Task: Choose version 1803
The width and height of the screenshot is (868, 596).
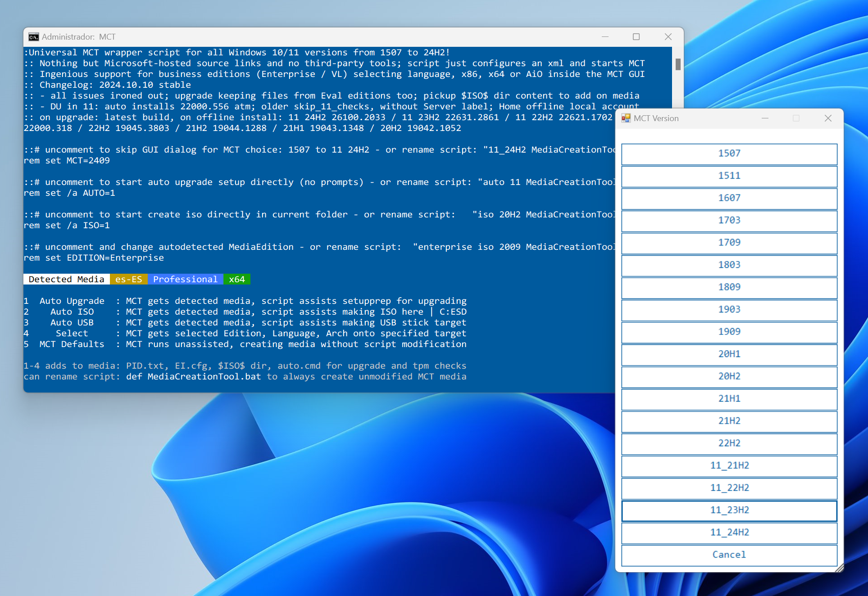Action: click(x=729, y=265)
